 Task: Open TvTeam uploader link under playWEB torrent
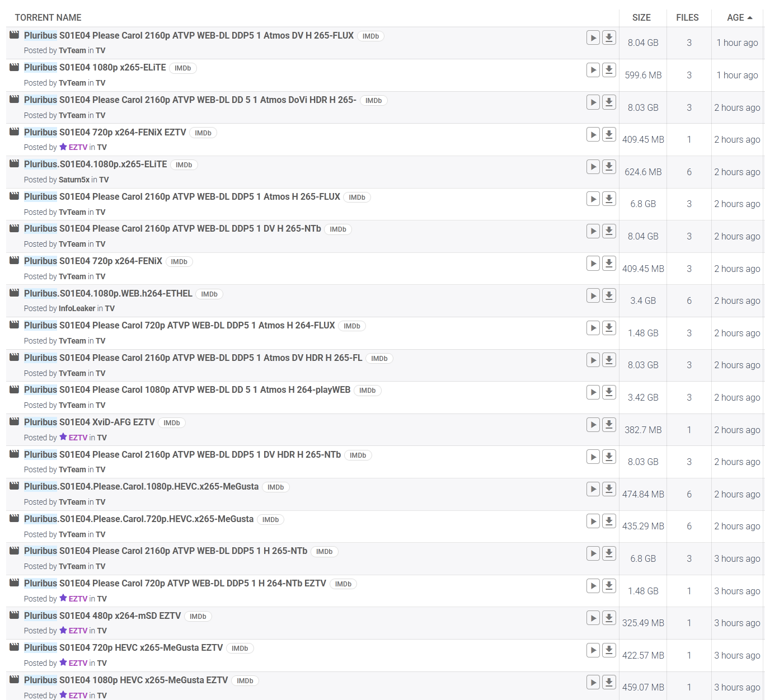pos(72,405)
